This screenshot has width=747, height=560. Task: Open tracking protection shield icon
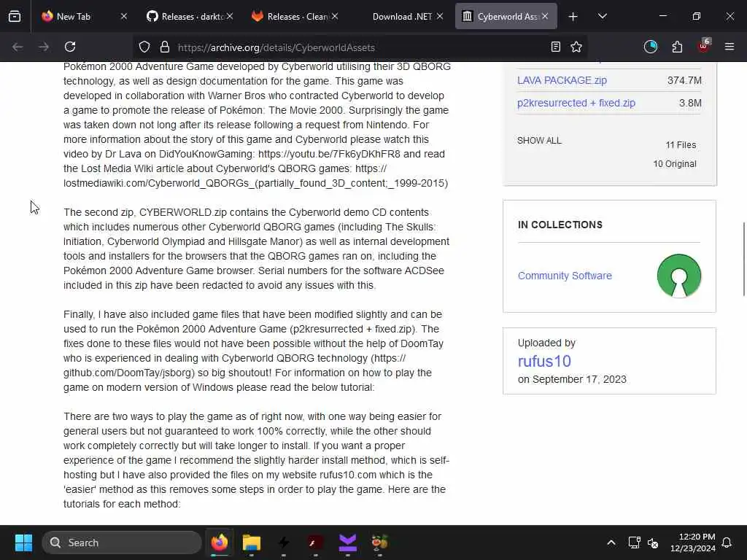coord(144,47)
